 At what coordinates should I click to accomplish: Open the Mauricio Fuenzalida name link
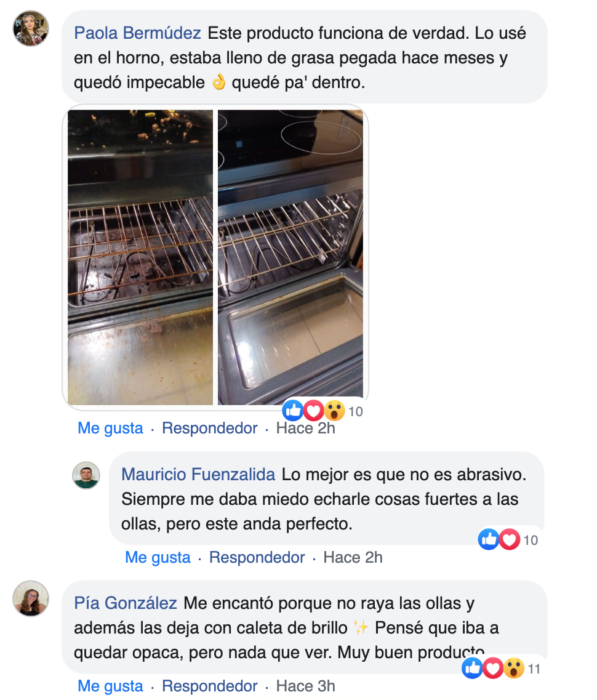[198, 475]
